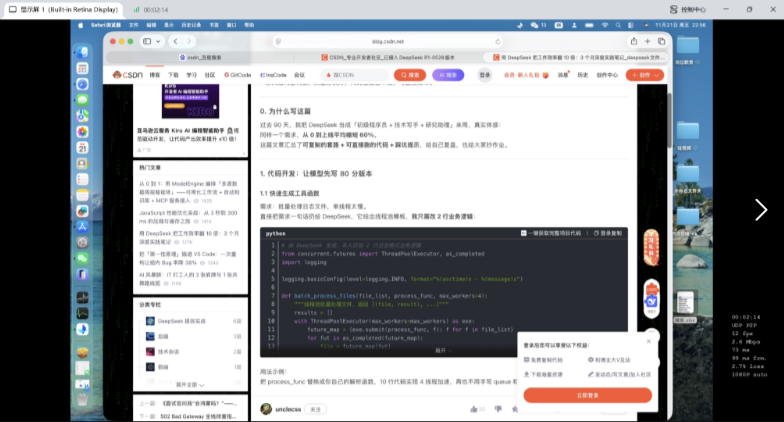The width and height of the screenshot is (784, 422).
Task: Open Messages from the Dock
Action: 82,100
